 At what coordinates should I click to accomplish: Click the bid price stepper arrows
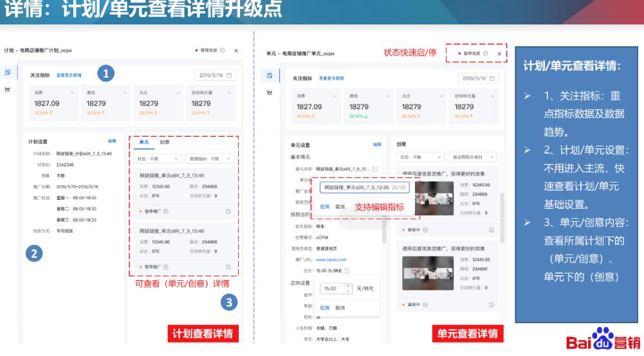[349, 289]
